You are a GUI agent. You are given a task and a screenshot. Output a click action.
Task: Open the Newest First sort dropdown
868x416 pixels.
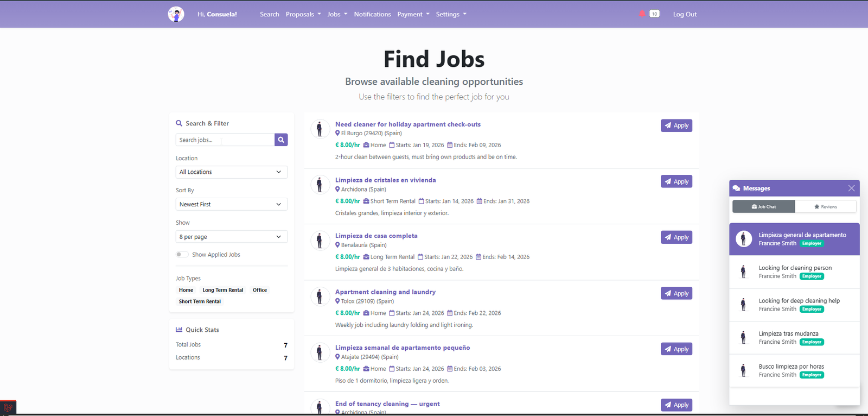point(231,205)
